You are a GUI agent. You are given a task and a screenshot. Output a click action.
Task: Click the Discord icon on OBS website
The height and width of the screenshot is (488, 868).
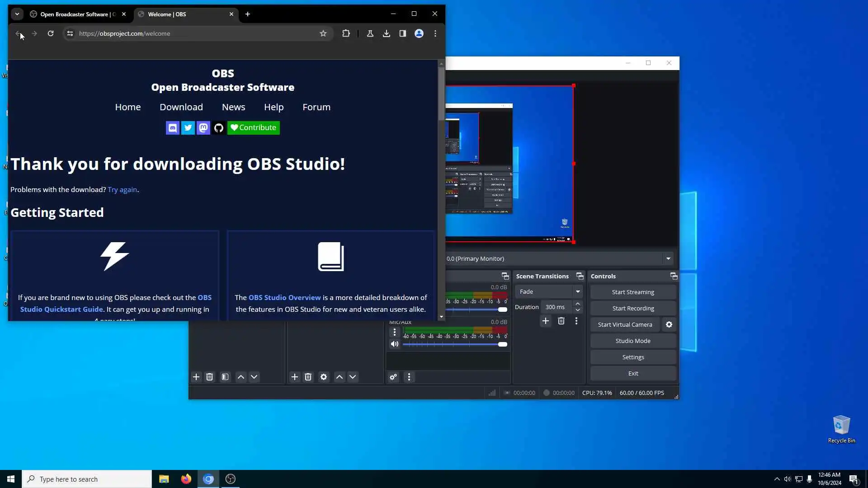point(173,128)
